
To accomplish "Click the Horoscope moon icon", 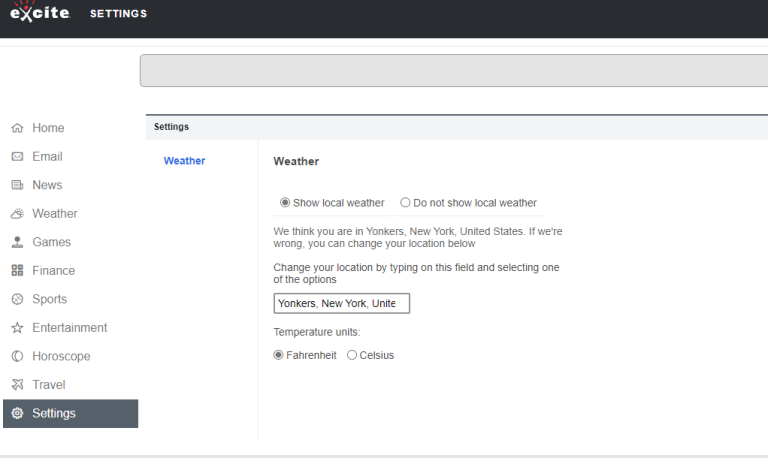I will 17,356.
